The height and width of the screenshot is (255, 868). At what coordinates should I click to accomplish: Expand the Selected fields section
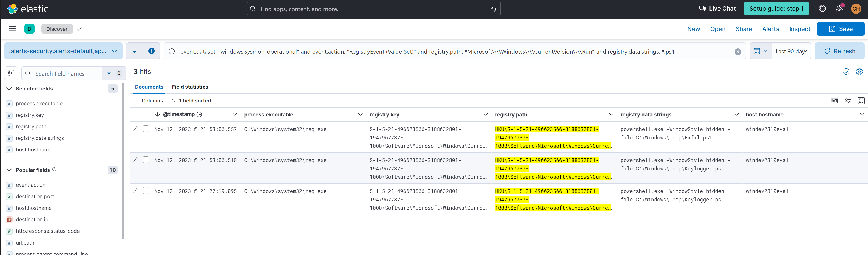pos(9,89)
